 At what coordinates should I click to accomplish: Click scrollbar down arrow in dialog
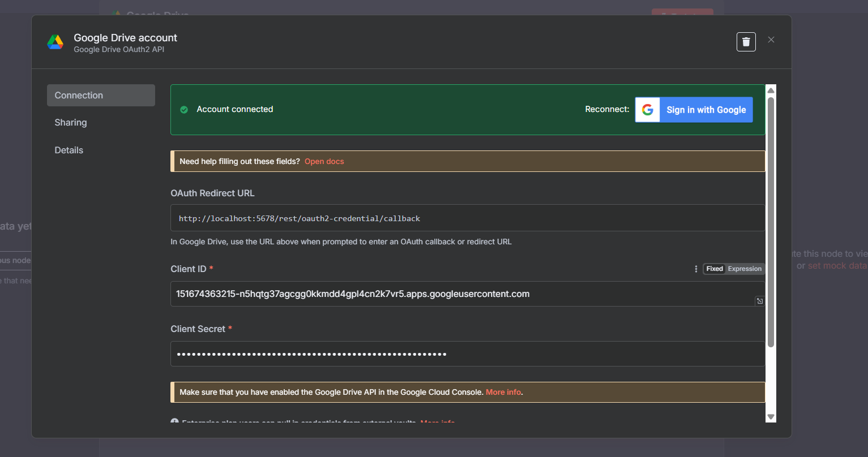pyautogui.click(x=771, y=417)
